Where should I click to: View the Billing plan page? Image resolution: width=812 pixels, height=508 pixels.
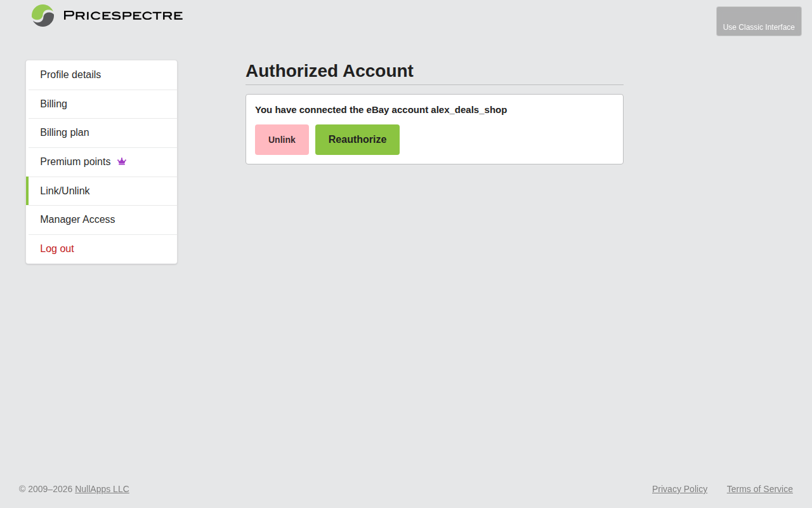coord(64,133)
